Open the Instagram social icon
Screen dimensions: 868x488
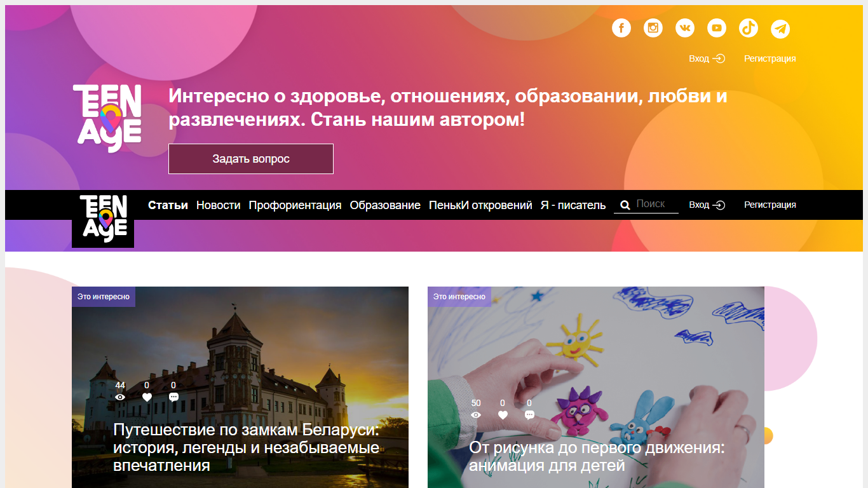(x=653, y=28)
